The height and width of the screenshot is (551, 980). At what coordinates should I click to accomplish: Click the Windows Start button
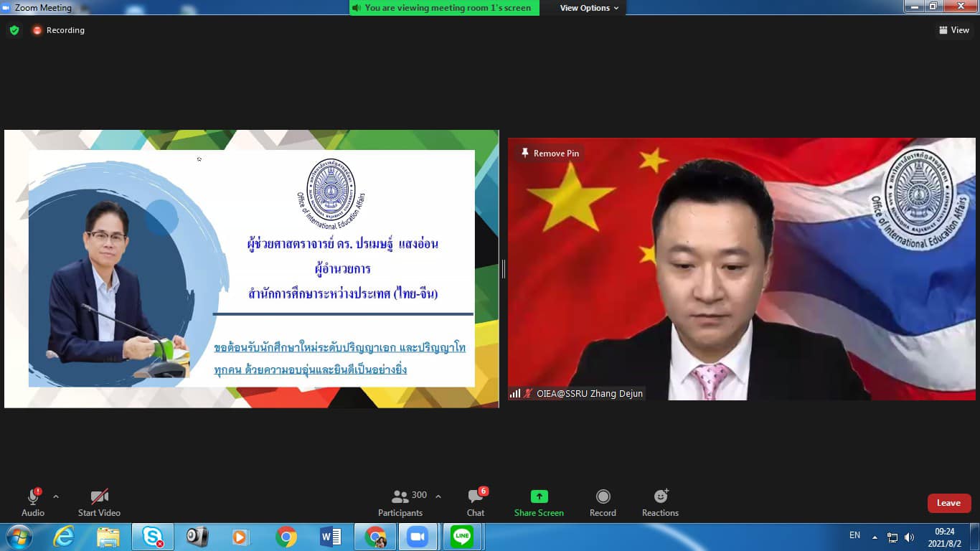tap(19, 537)
